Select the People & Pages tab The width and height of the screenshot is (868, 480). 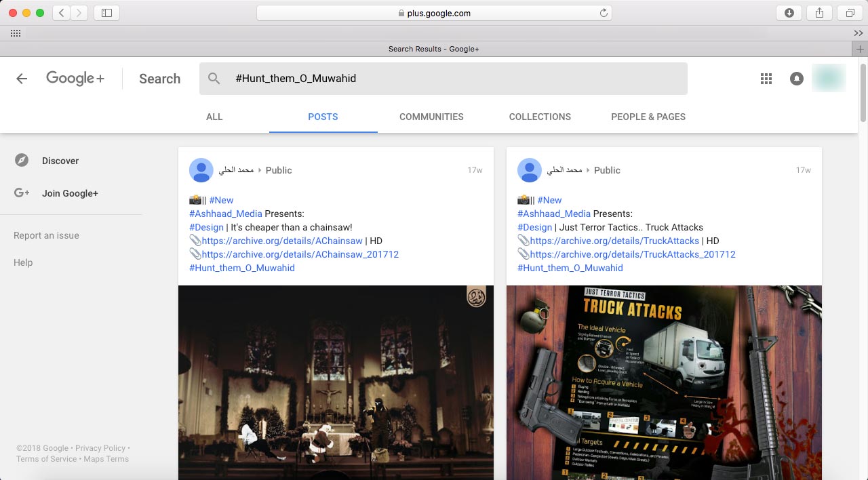tap(648, 117)
